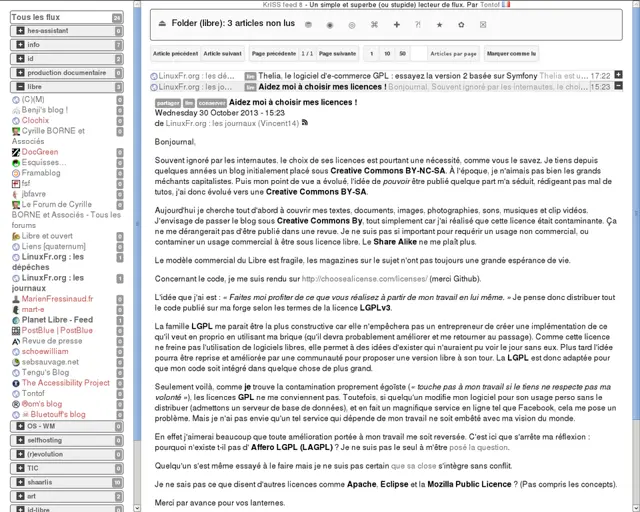Click the Libre et ouvert favicon
This screenshot has height=512, width=640.
pos(16,236)
